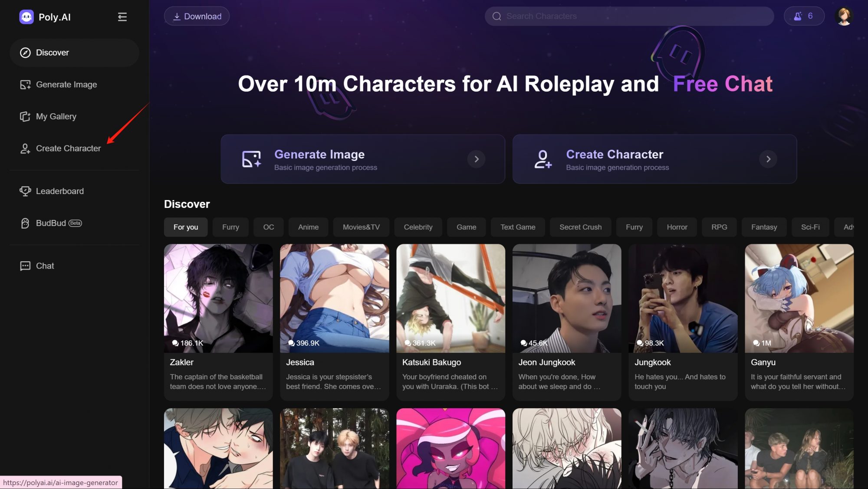Open the Katsuki Bakugo character card image
The height and width of the screenshot is (489, 868).
pos(450,298)
